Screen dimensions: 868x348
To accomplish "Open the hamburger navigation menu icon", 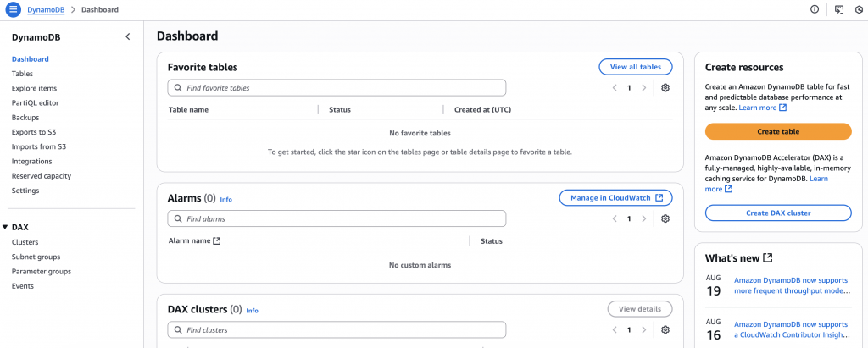I will point(13,9).
